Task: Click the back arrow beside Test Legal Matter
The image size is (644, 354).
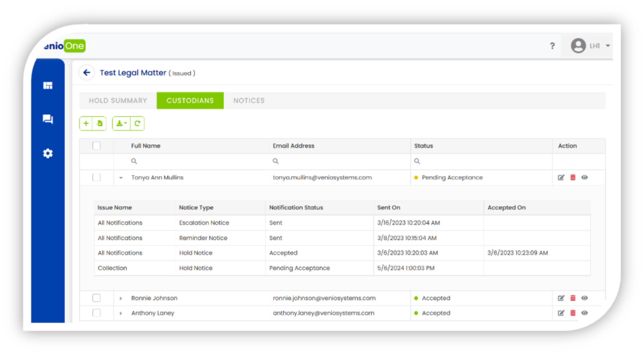Action: [87, 73]
